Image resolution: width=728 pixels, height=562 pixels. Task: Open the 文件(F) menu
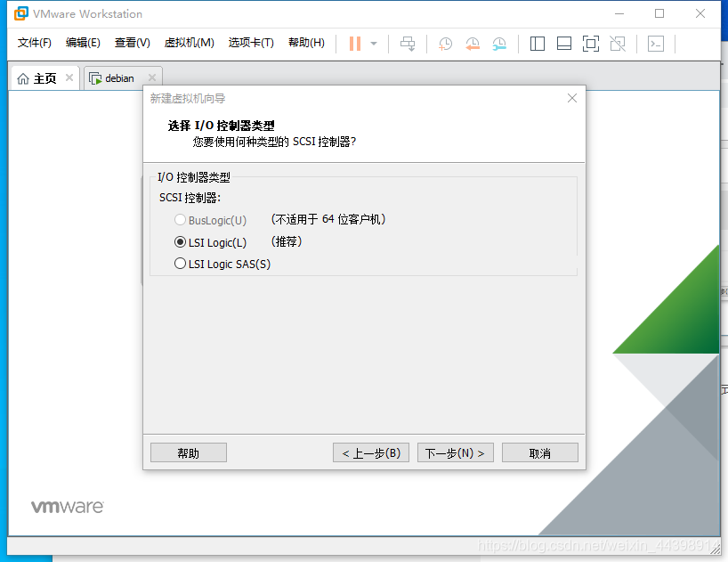[35, 43]
